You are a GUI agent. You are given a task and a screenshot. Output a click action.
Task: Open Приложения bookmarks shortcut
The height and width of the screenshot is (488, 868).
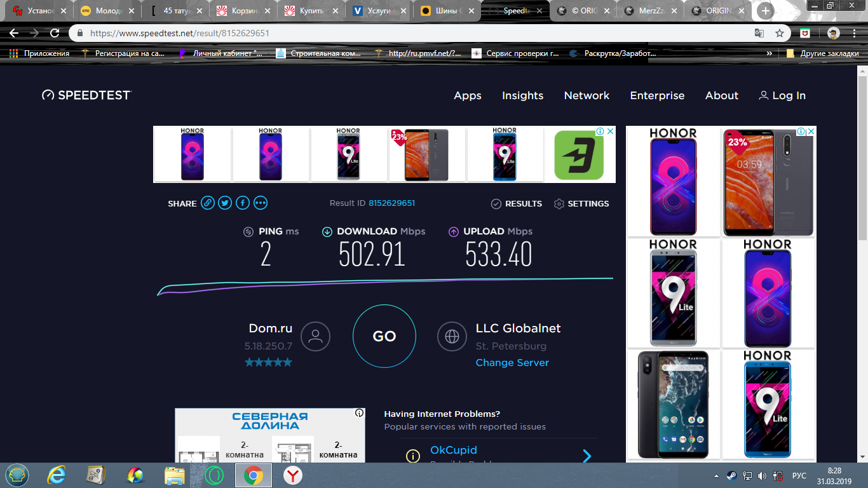[x=39, y=53]
